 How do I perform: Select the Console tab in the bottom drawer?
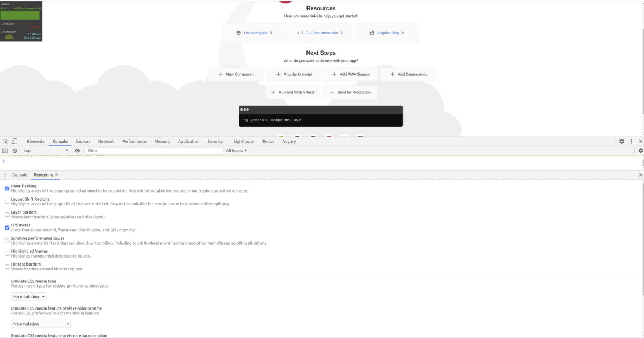(20, 175)
